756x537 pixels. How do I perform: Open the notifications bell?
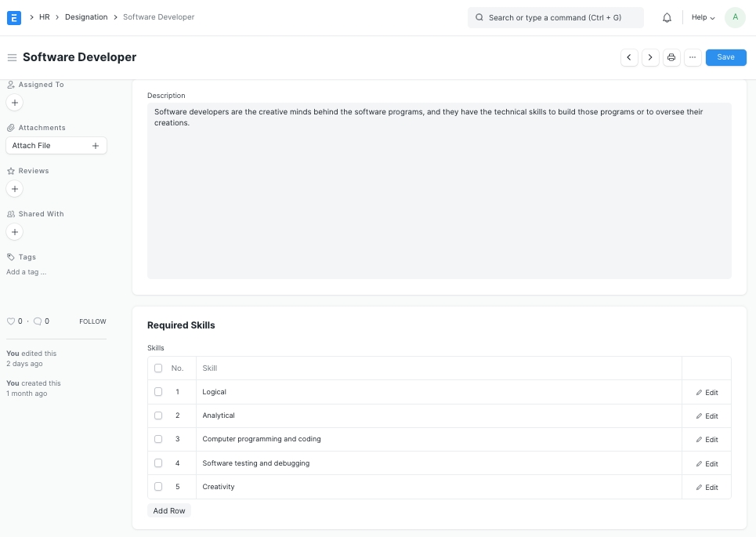point(667,17)
